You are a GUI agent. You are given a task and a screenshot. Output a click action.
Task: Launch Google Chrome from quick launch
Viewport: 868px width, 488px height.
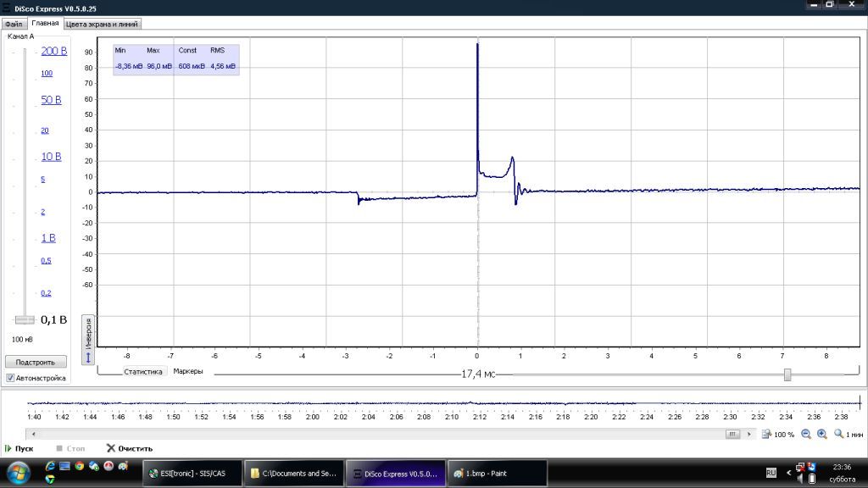pyautogui.click(x=80, y=467)
